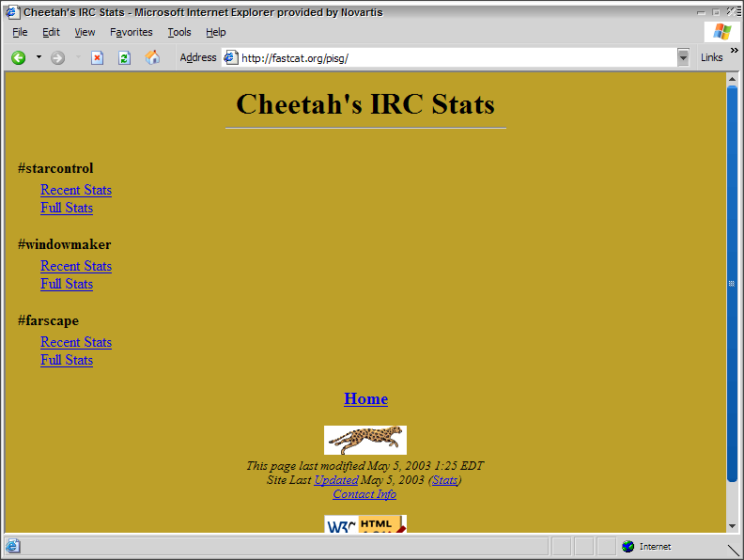Click the #starcontrol heading

pyautogui.click(x=55, y=168)
